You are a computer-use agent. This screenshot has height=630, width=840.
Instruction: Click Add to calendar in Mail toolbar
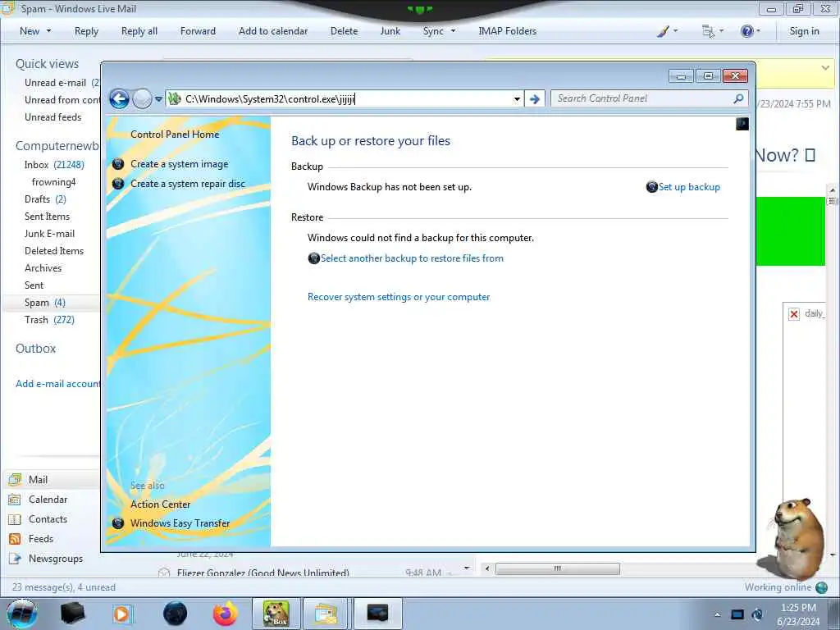[x=273, y=31]
